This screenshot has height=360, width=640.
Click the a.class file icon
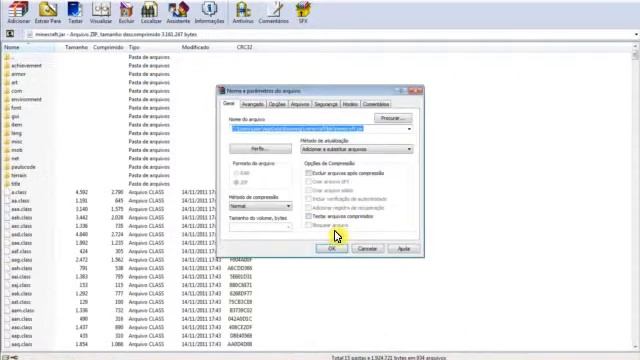pyautogui.click(x=7, y=192)
